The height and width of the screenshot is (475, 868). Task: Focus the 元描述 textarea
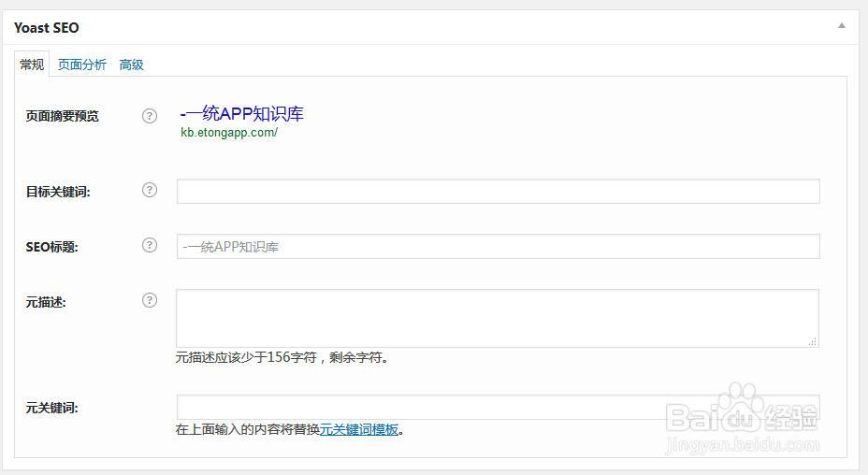coord(498,318)
